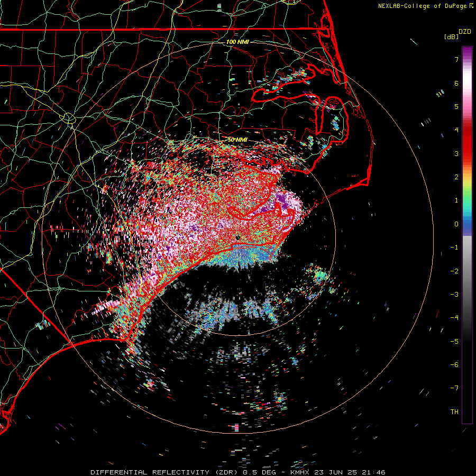Click the 3 value on the color scale
This screenshot has width=476, height=476.
pyautogui.click(x=456, y=153)
